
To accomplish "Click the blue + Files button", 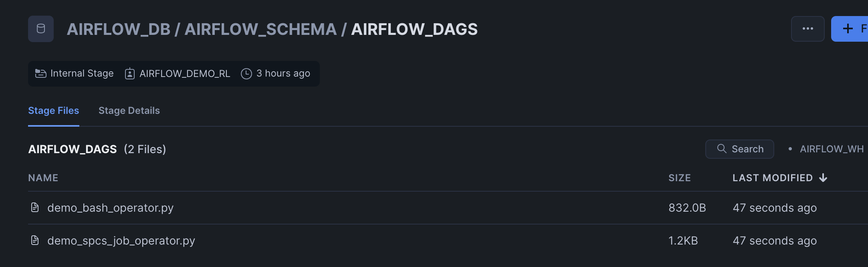I will [854, 28].
